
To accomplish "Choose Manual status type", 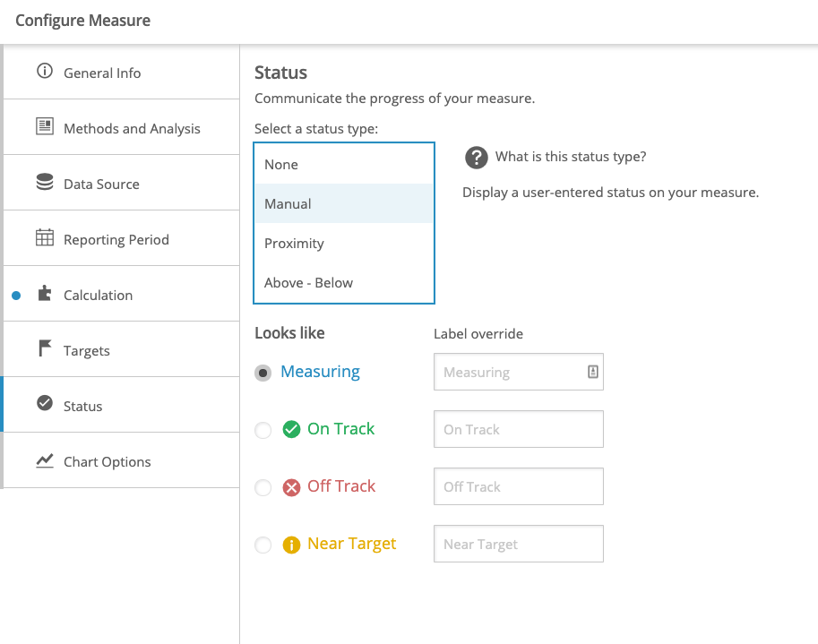I will click(x=344, y=203).
